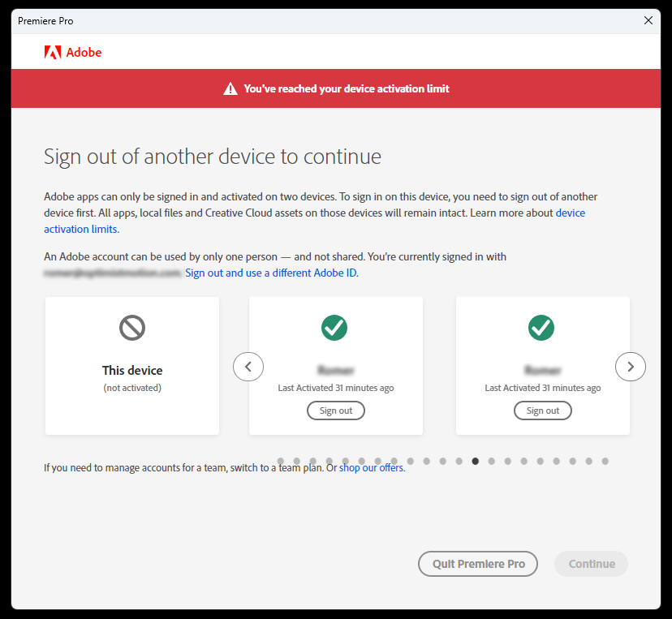Sign out of the middle device card
The height and width of the screenshot is (619, 672).
coord(336,411)
